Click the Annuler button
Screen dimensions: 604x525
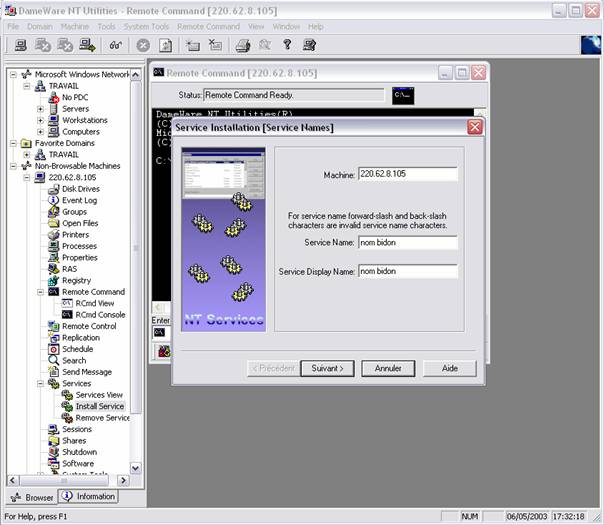[388, 369]
